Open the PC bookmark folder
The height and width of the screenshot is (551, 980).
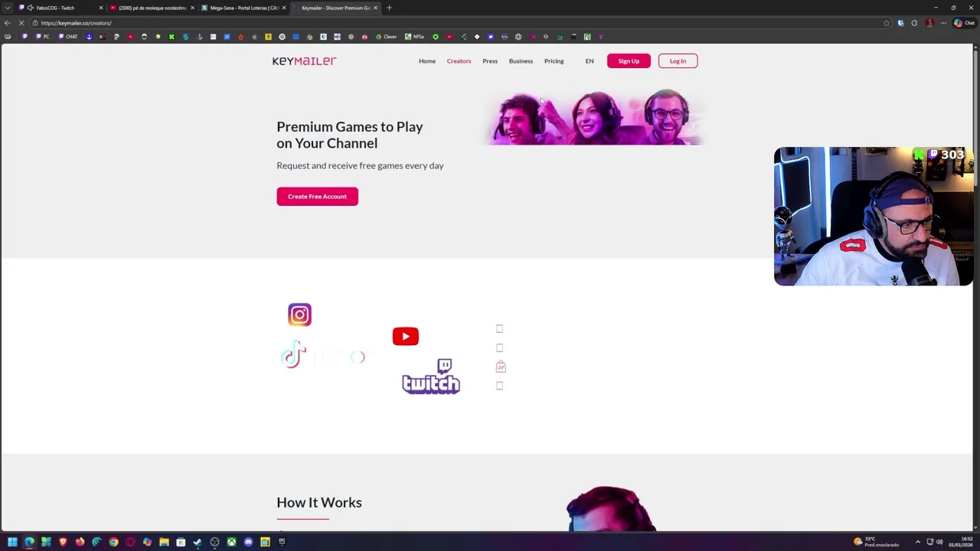tap(43, 37)
